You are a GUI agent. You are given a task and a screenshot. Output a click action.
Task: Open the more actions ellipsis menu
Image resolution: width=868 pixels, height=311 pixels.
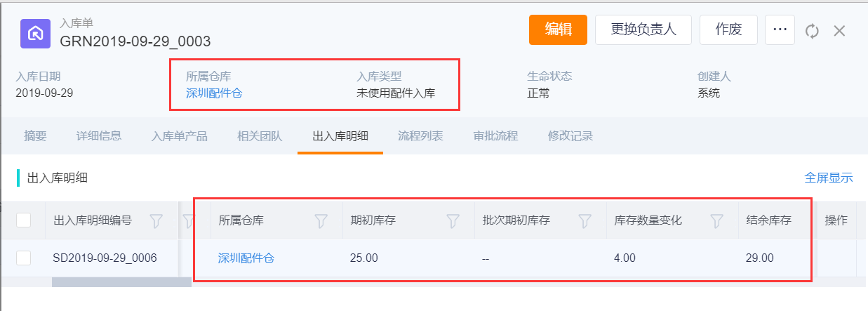(x=780, y=29)
